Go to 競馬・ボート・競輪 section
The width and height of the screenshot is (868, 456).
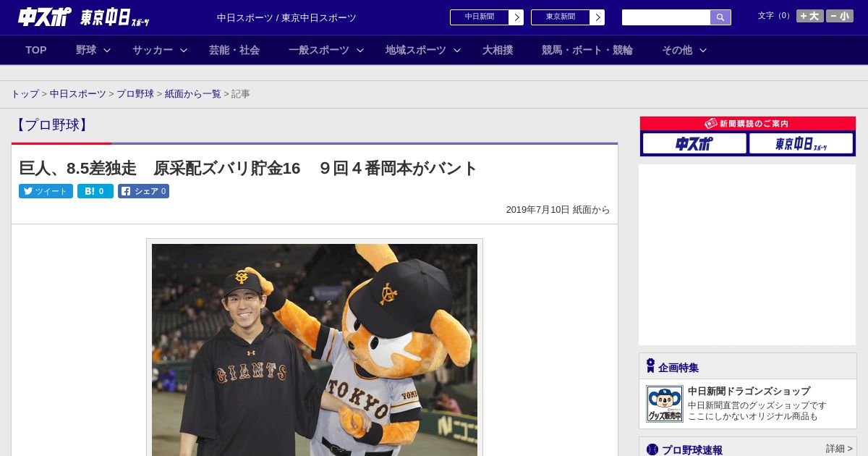click(587, 50)
